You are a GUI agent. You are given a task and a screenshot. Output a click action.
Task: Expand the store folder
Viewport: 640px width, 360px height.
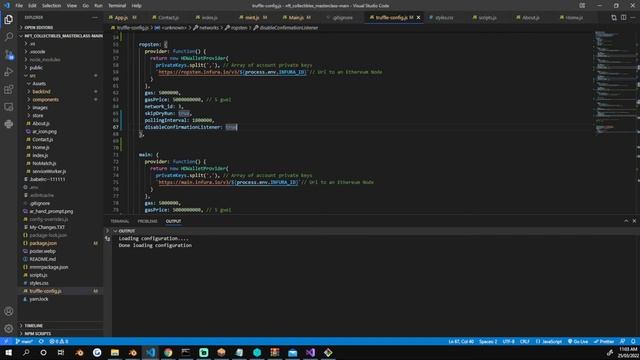(38, 116)
